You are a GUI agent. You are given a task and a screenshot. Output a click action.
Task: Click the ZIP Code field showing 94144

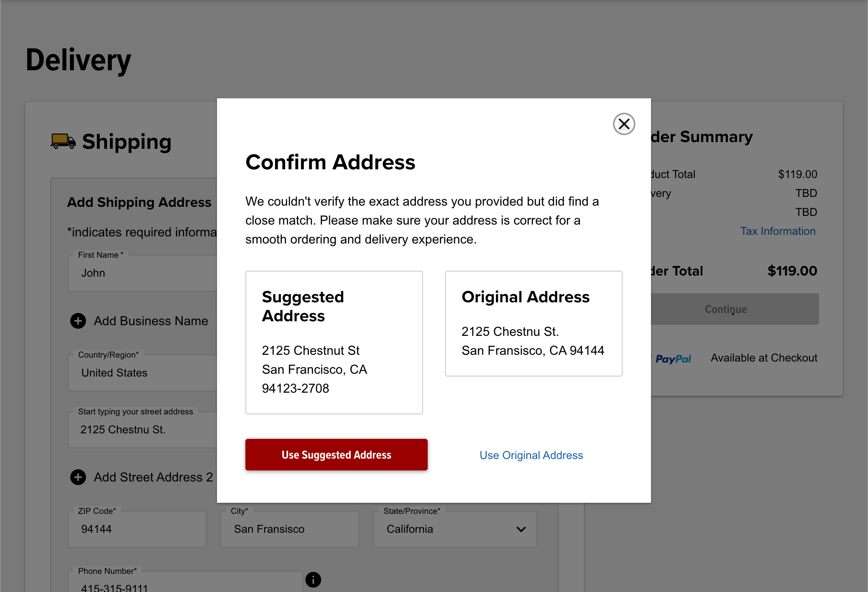tap(137, 529)
